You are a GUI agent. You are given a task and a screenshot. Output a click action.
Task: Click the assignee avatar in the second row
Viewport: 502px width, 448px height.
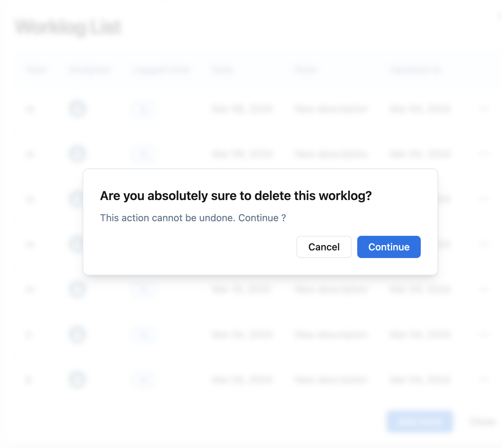tap(77, 154)
